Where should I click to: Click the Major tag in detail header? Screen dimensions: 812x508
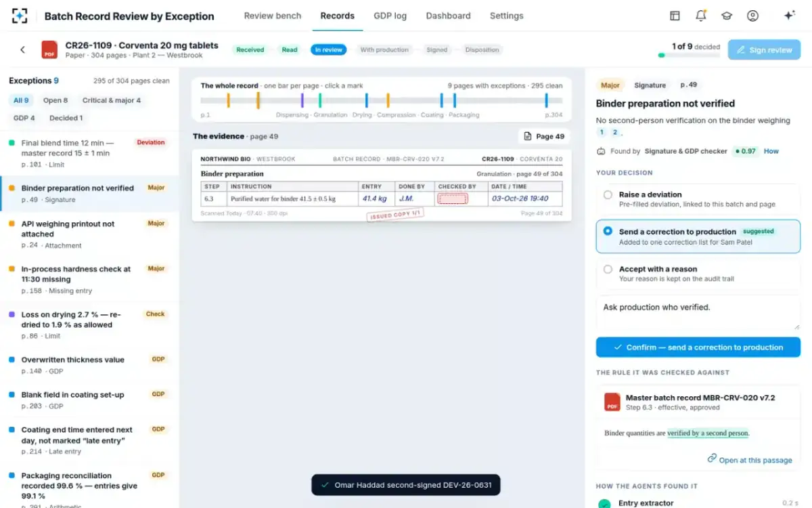tap(610, 85)
